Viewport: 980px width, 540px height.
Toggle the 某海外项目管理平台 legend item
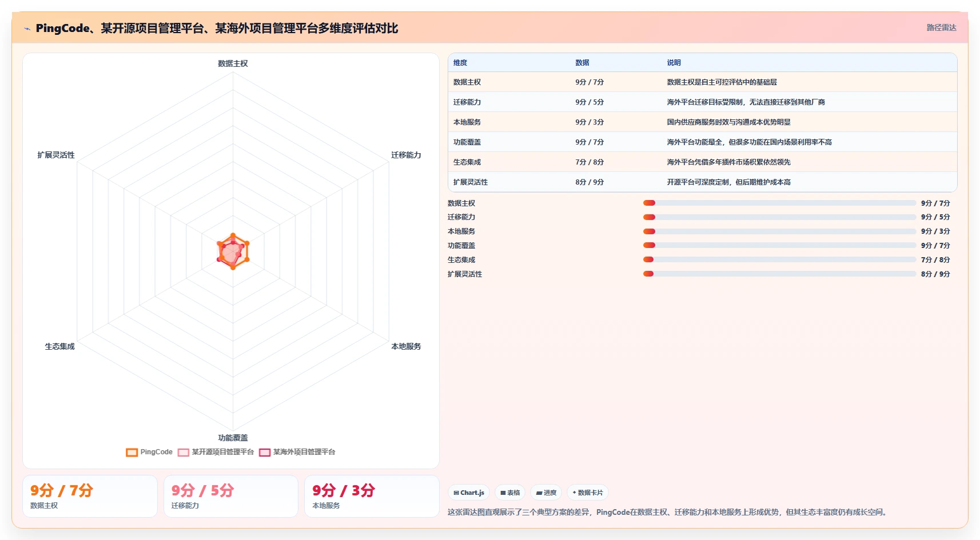297,452
